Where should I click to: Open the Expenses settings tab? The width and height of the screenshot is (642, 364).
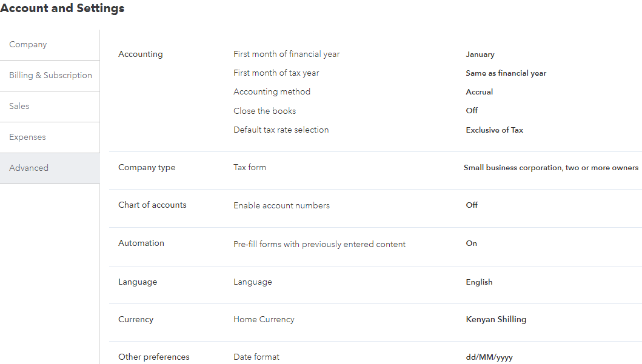click(x=27, y=137)
